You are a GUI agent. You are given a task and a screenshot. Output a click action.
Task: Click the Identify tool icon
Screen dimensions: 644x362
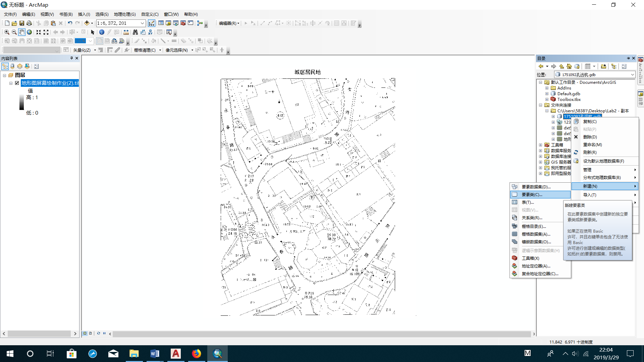click(102, 32)
